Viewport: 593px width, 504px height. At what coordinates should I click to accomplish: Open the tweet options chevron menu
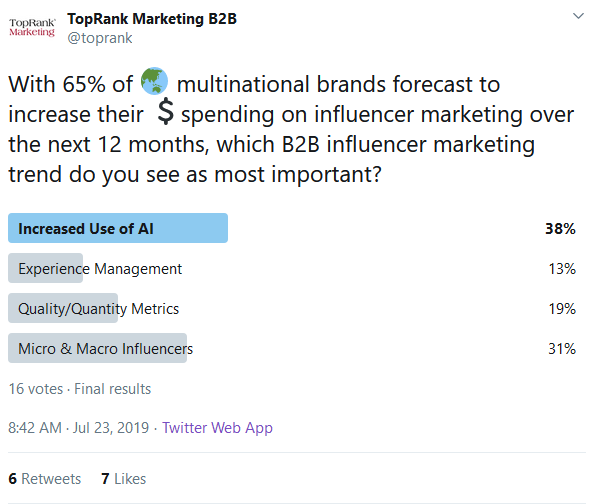tap(578, 16)
